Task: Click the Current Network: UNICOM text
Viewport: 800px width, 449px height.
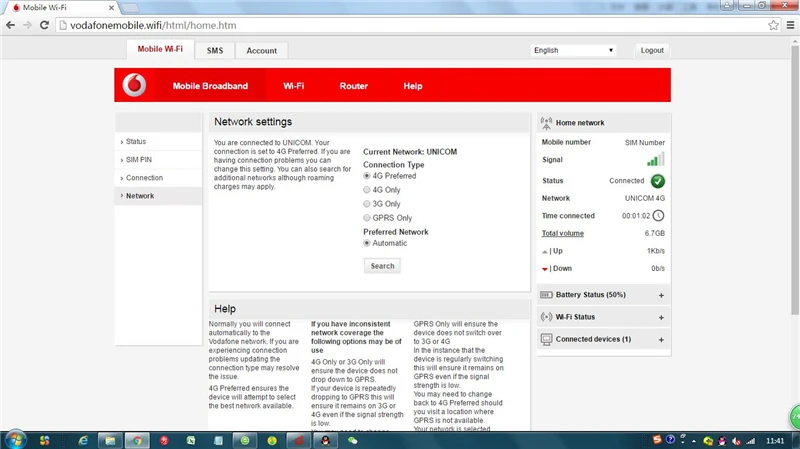Action: 410,152
